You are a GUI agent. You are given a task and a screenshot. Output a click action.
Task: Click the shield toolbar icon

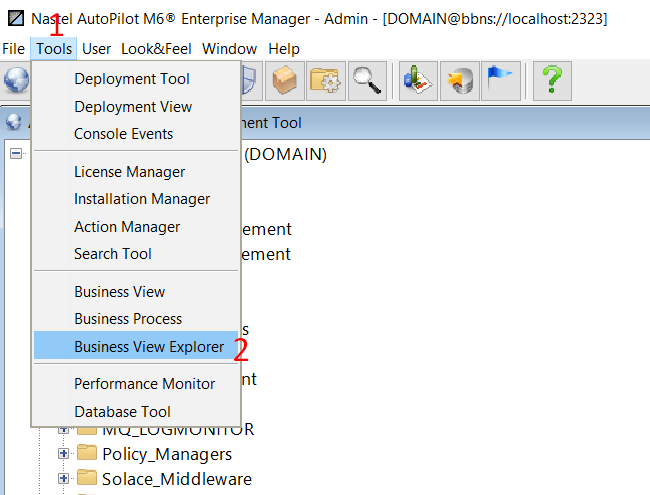coord(251,81)
